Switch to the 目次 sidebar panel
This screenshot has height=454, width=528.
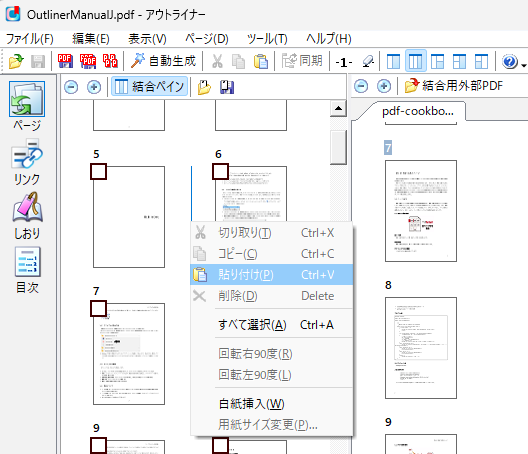[x=28, y=270]
